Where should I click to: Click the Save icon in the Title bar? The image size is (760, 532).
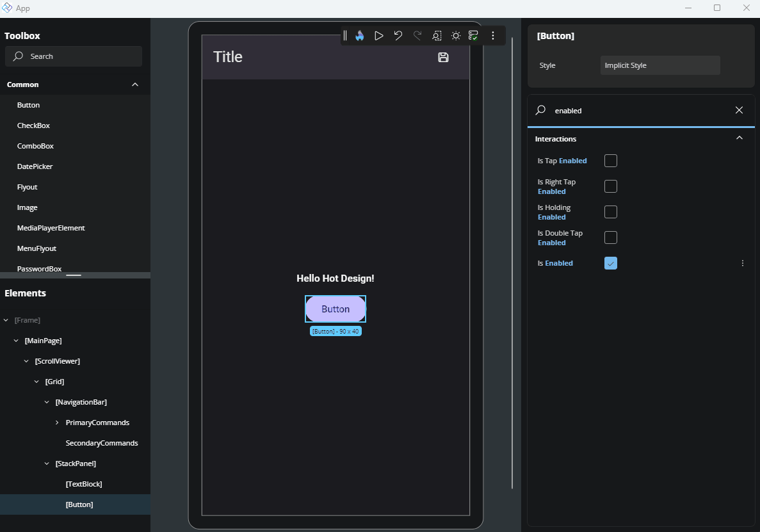click(442, 57)
